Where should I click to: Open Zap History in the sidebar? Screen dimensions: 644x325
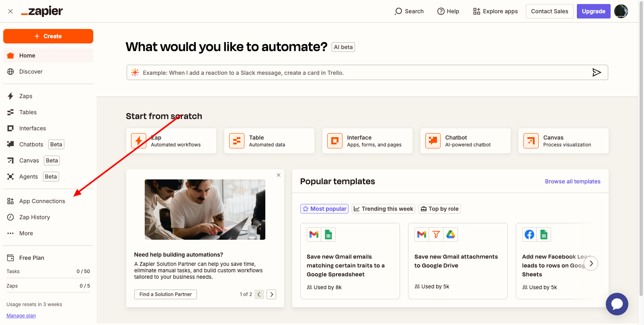tap(48, 217)
